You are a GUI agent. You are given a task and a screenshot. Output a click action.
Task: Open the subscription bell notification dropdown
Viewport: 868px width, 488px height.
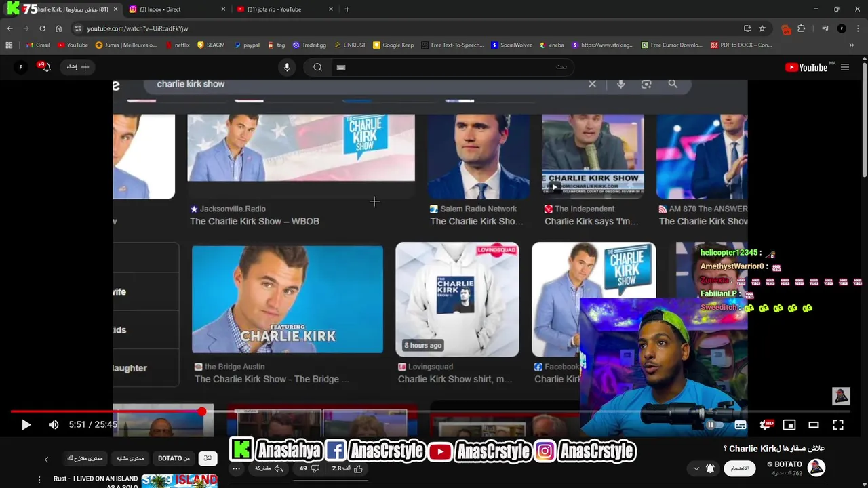click(x=703, y=468)
